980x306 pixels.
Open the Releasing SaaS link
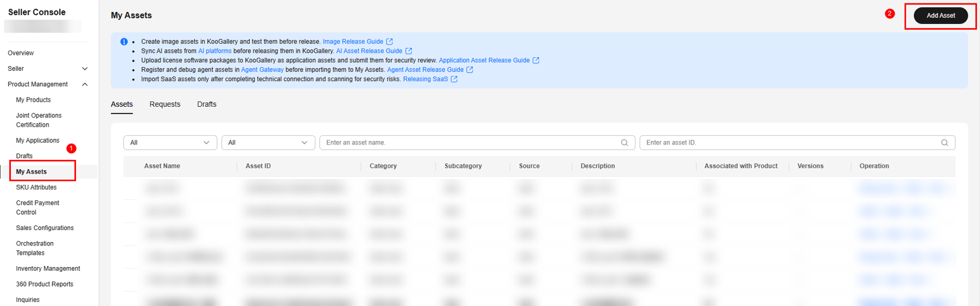tap(425, 79)
